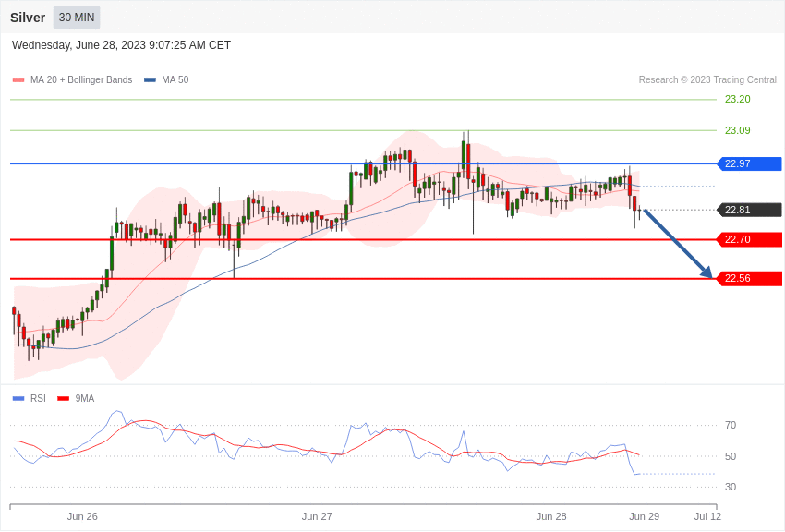Click the 23.20 resistance level label
Screen dimensions: 785x532
pos(738,99)
